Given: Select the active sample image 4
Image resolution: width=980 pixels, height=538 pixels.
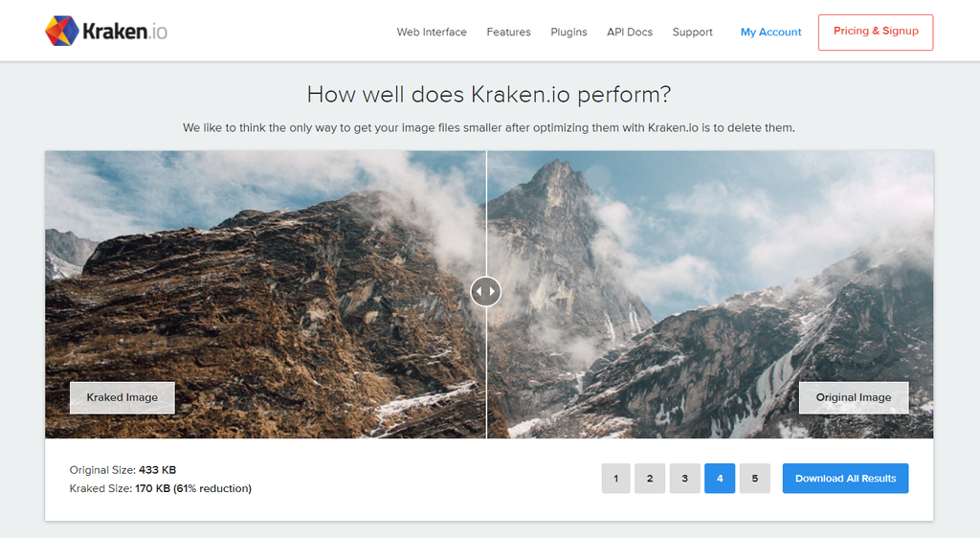Looking at the screenshot, I should [719, 479].
